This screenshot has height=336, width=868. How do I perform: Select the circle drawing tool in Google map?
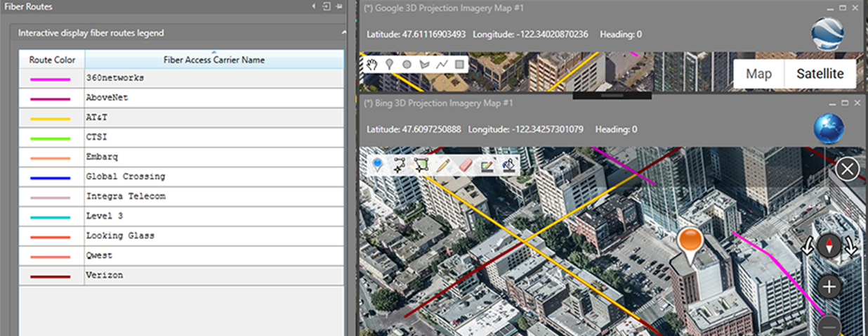click(x=407, y=64)
